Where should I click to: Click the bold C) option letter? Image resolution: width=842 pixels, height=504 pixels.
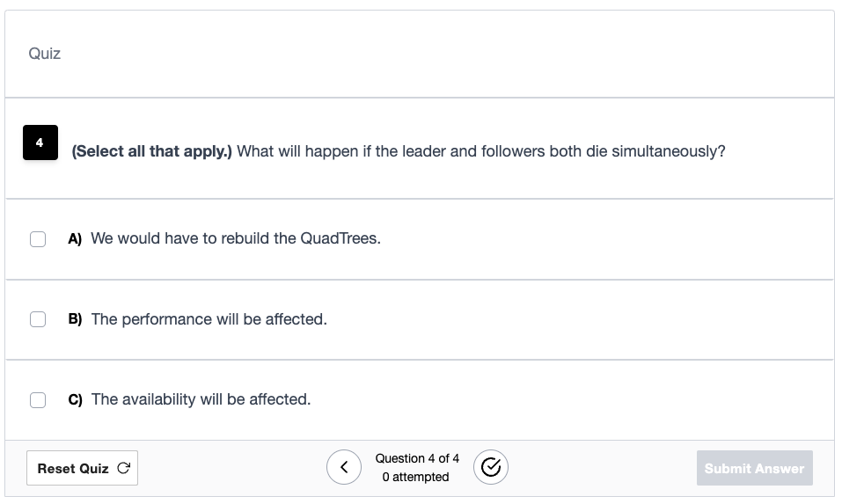(75, 400)
